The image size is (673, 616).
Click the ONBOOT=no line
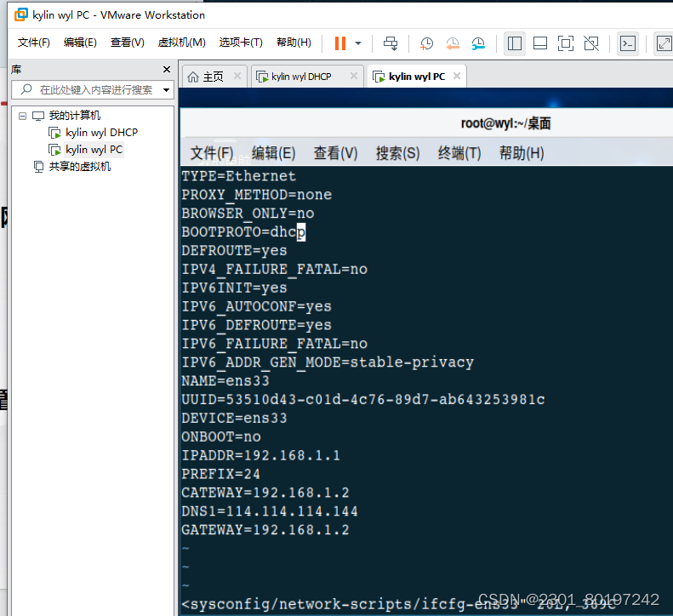(x=221, y=437)
